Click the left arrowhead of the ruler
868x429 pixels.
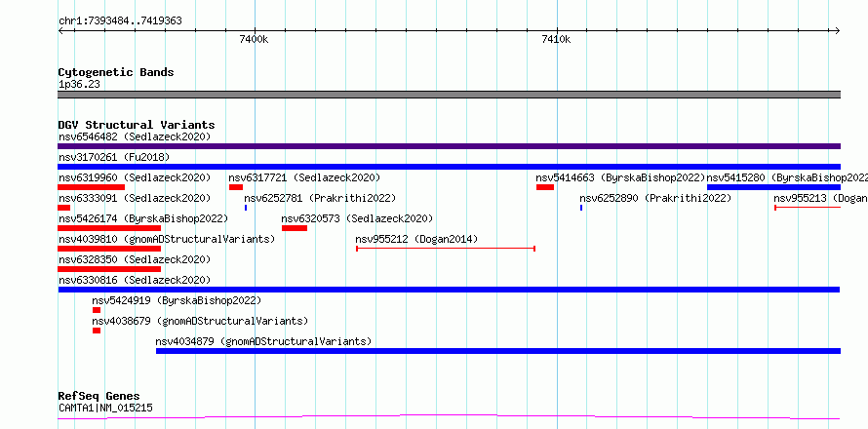tap(60, 31)
